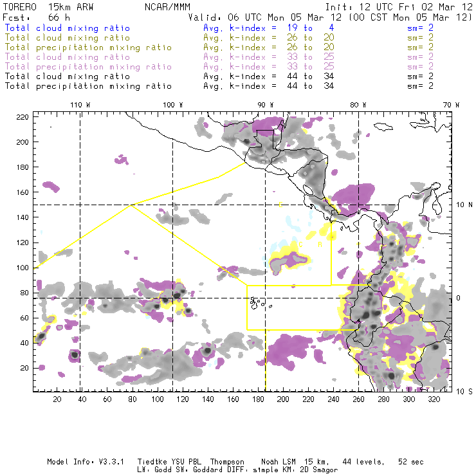The image size is (476, 476).
Task: Select the horizontal-axis tick label '260'
Action: (x=358, y=399)
